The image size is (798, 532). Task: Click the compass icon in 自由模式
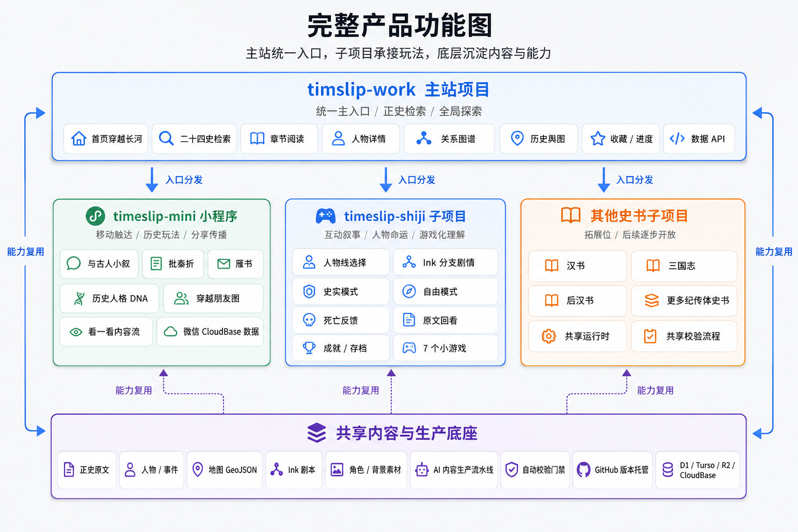point(409,291)
